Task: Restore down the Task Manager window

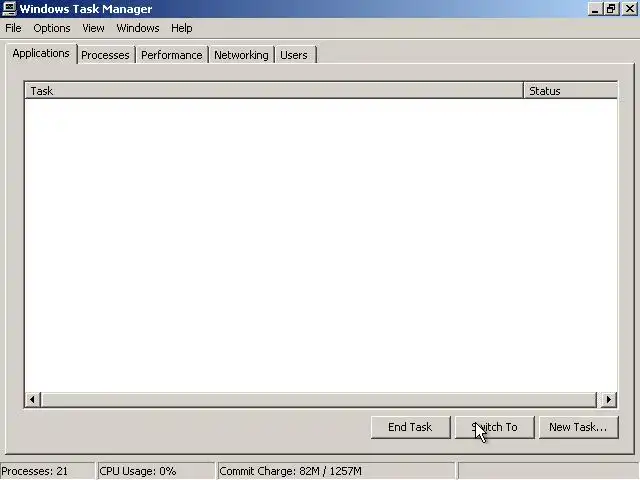Action: point(611,9)
